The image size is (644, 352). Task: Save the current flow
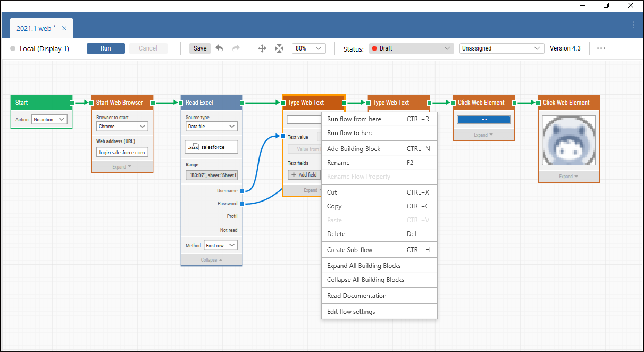click(199, 48)
